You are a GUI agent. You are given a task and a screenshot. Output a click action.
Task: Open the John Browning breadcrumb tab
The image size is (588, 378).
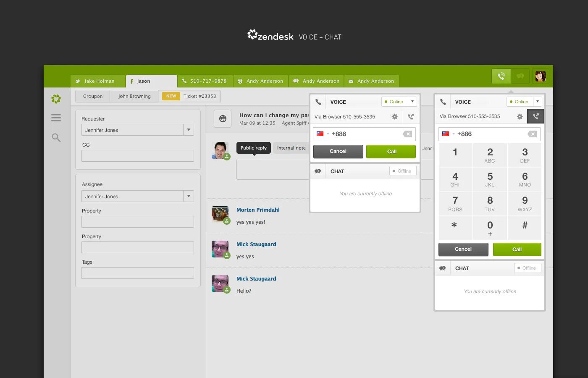pyautogui.click(x=134, y=96)
